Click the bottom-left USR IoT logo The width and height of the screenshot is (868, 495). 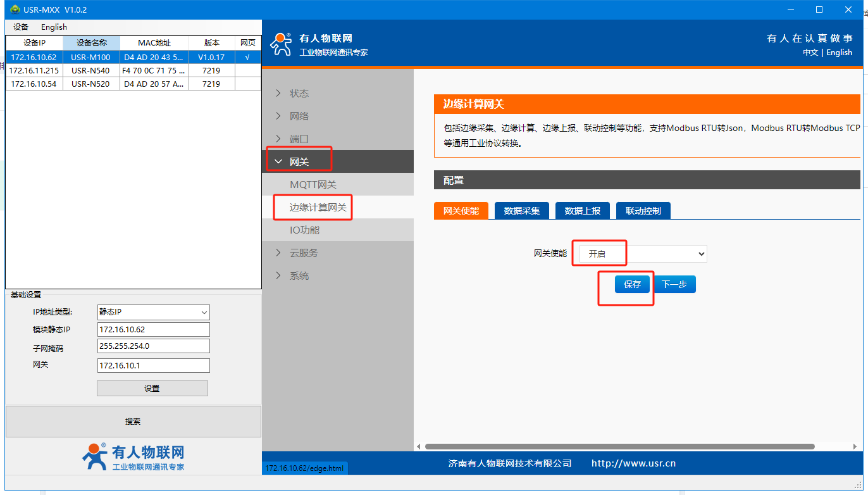coord(133,457)
